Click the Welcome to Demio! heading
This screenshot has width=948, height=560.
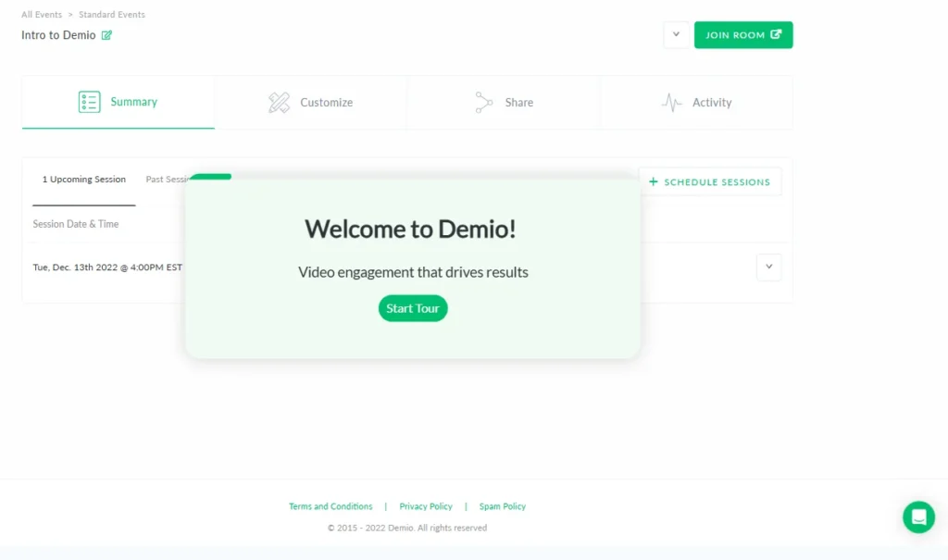pos(410,230)
